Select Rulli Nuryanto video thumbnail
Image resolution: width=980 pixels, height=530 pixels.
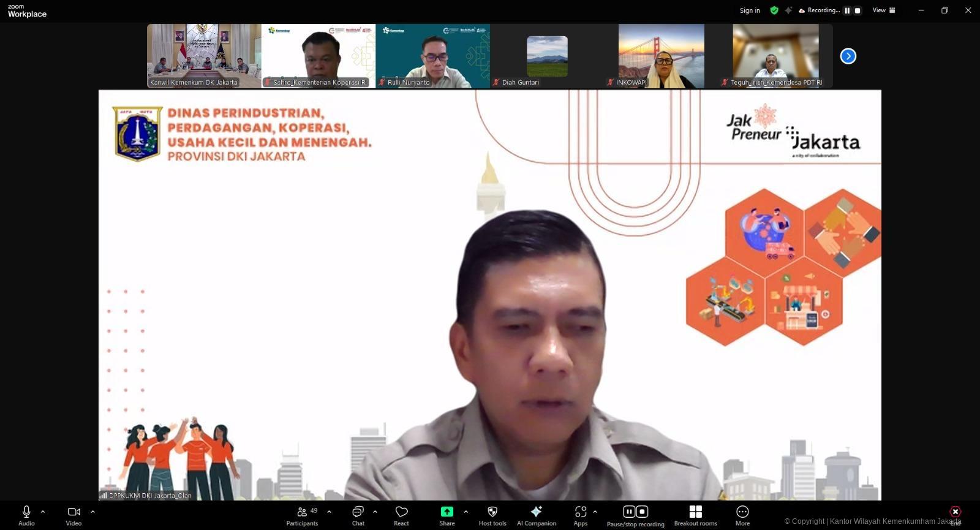click(x=433, y=56)
